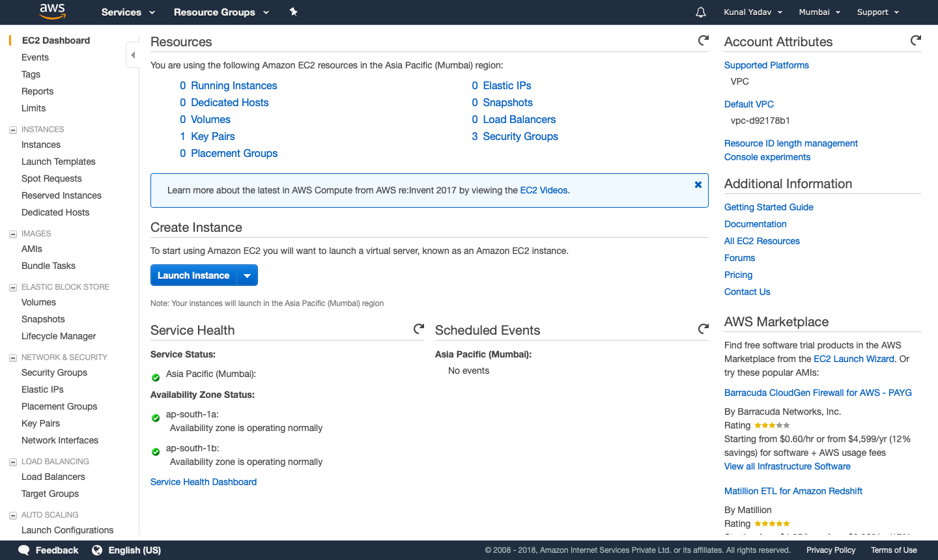
Task: Collapse the left navigation sidebar
Action: [132, 55]
